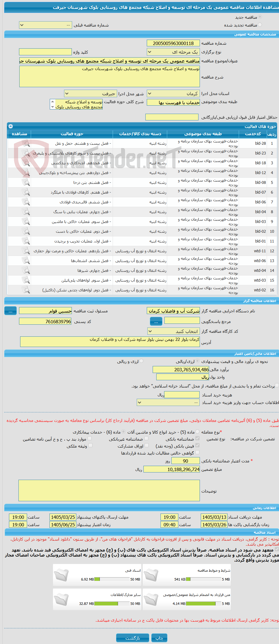Open اطلاعات حساب واریز هزینه dropdown
Viewport: 279px width, 644px height.
tap(168, 402)
